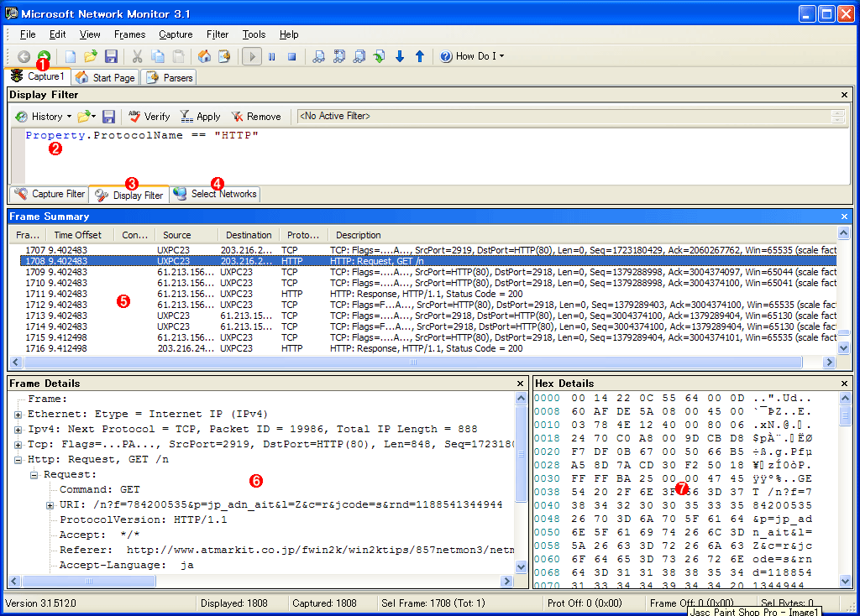
Task: Sort by the Destination column header
Action: coord(249,235)
